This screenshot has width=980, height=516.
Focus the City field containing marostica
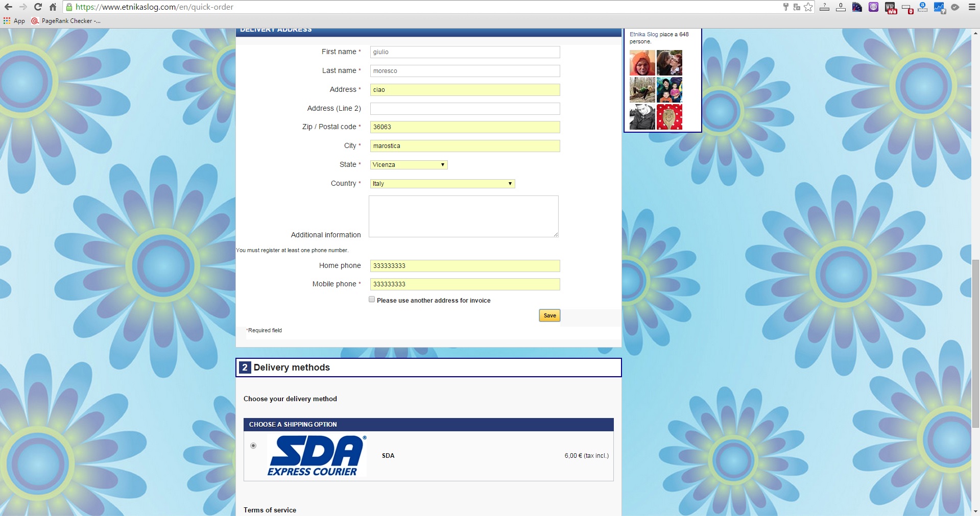click(x=465, y=146)
